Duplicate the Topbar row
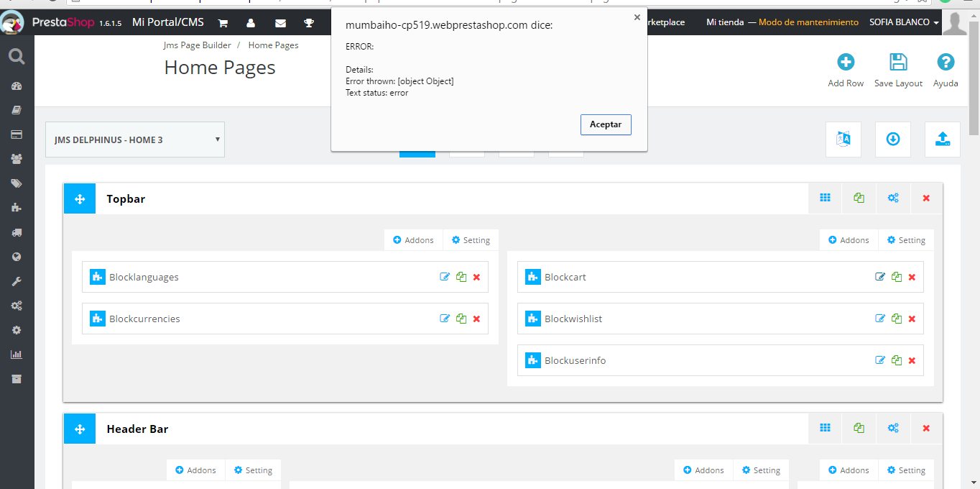The image size is (980, 489). 859,198
